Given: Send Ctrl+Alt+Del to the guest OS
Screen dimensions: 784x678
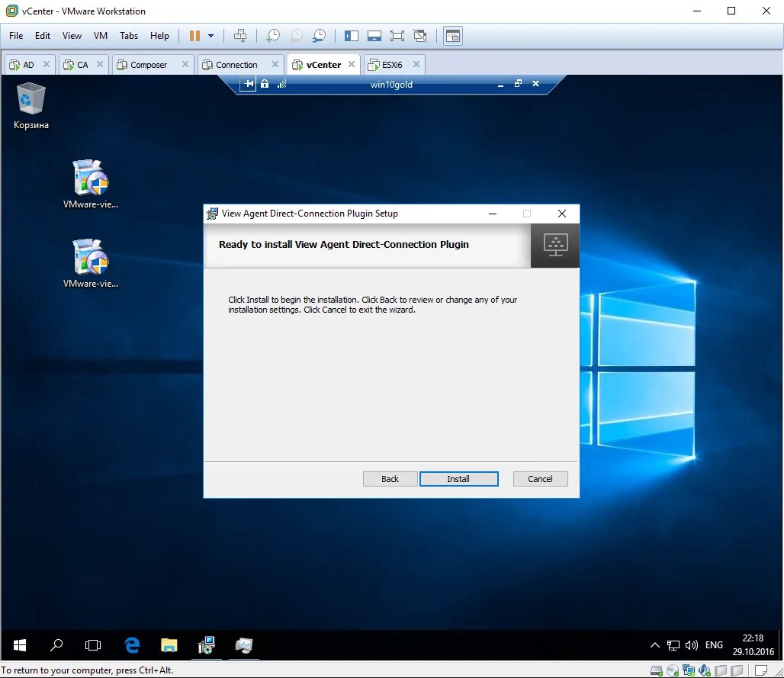Looking at the screenshot, I should [x=240, y=35].
